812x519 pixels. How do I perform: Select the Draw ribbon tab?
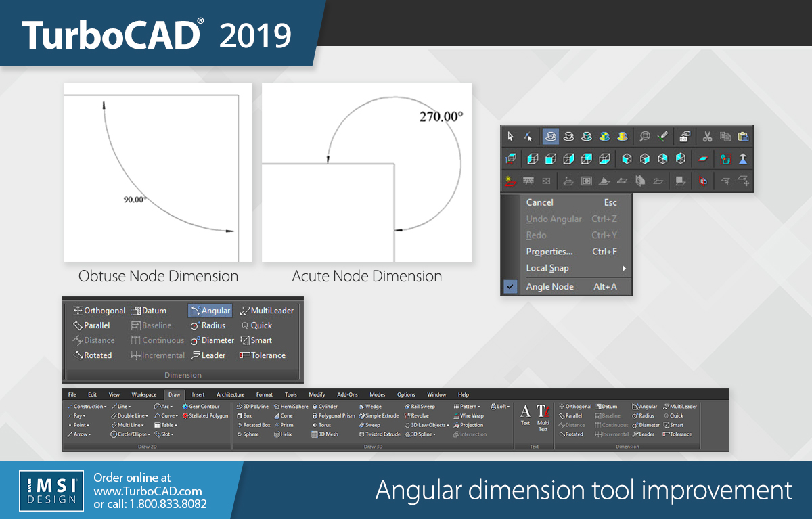(175, 394)
